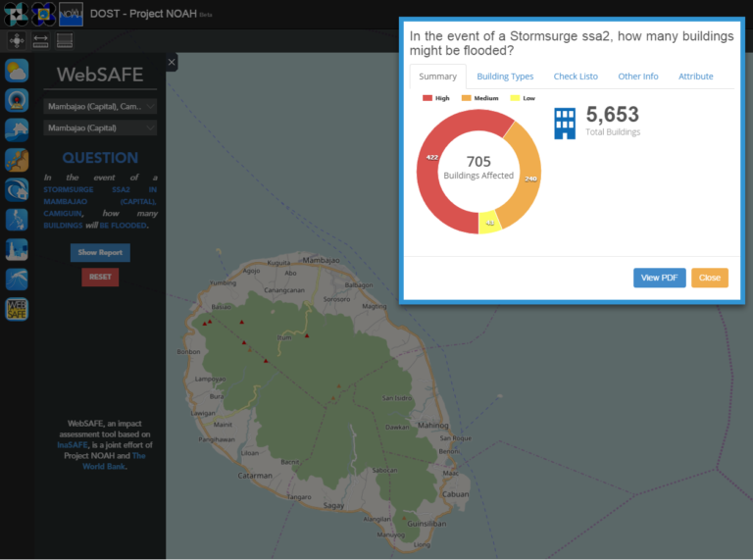Click the yellow 43 donut segment
Viewport: 753px width, 560px height.
489,223
